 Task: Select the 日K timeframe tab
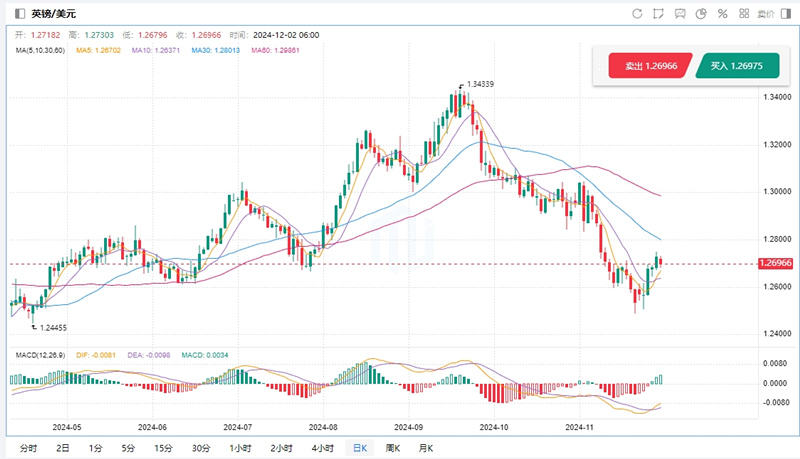(x=356, y=447)
